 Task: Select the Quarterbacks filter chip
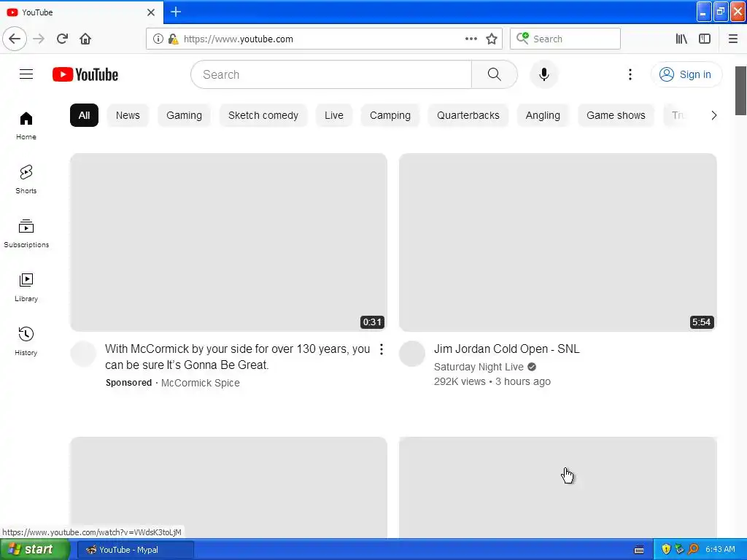point(468,115)
